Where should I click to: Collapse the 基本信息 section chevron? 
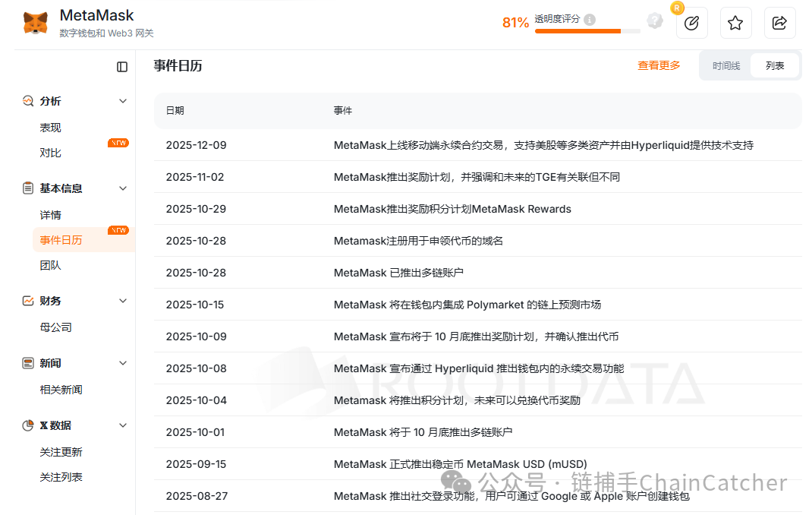click(122, 188)
